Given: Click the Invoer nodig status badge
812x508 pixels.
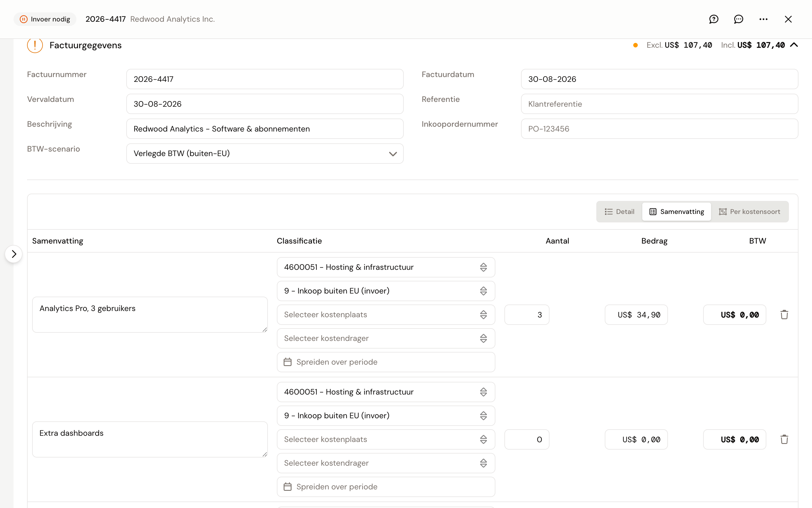Looking at the screenshot, I should pos(45,19).
